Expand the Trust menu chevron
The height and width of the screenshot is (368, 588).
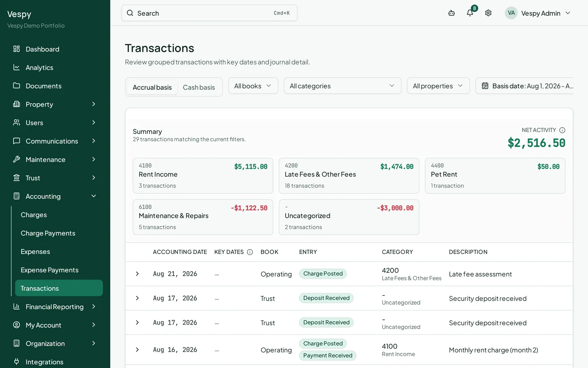coord(94,178)
